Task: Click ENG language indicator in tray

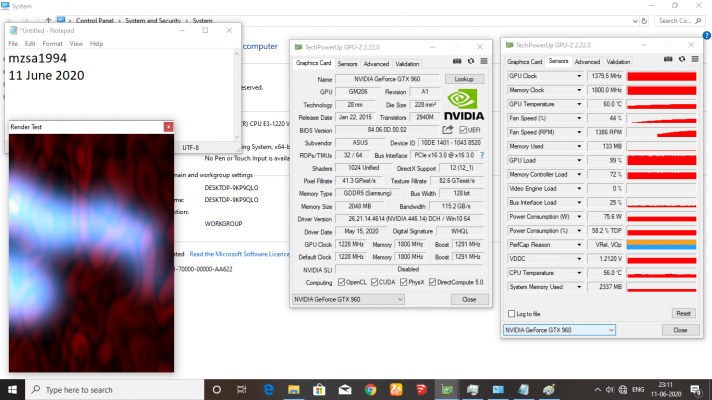Action: coord(638,390)
